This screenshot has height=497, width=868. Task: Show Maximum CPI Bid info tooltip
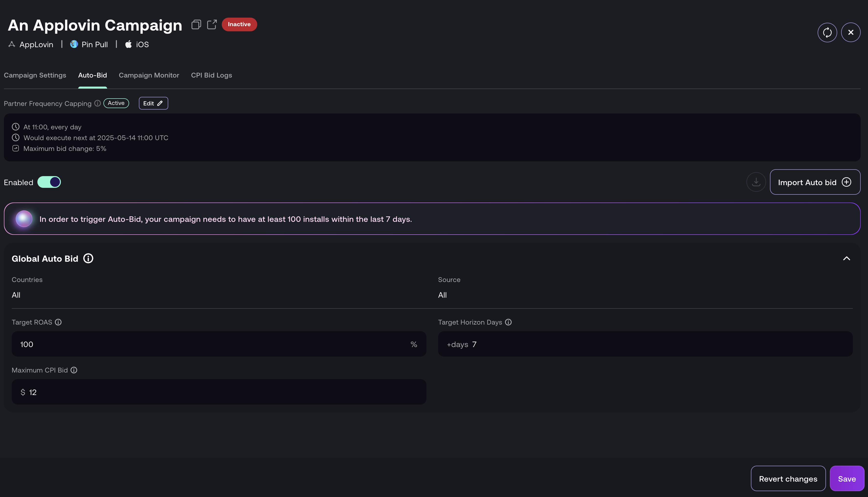click(74, 370)
